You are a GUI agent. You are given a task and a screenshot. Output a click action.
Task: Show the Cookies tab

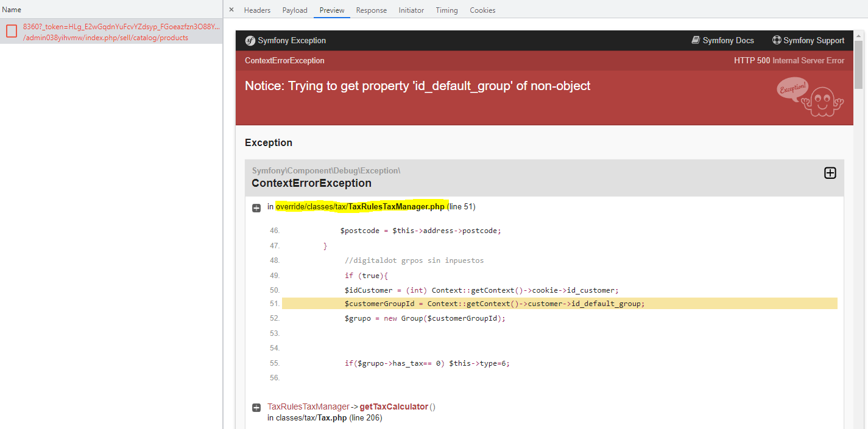pos(482,10)
